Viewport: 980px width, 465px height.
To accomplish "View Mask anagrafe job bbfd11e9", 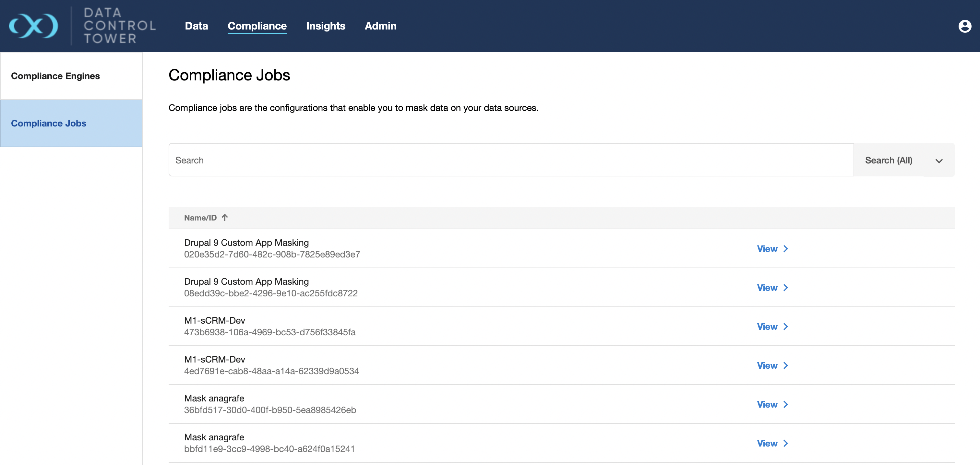I will [767, 443].
